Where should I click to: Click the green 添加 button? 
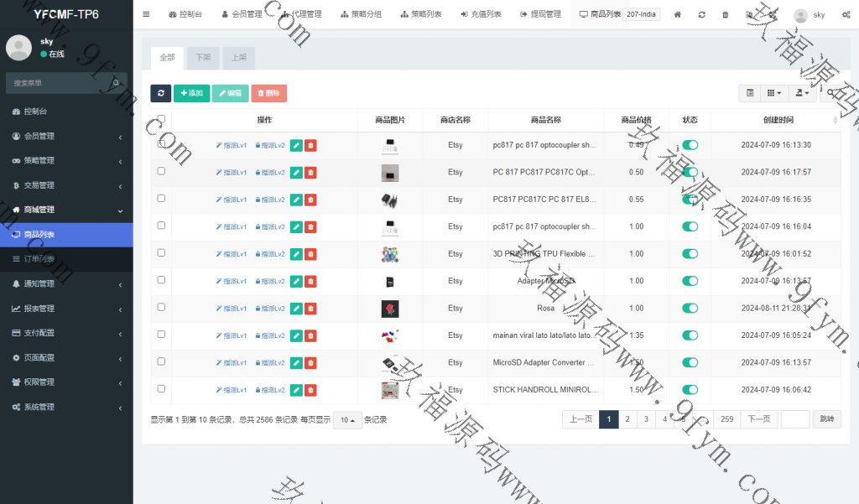[x=191, y=93]
